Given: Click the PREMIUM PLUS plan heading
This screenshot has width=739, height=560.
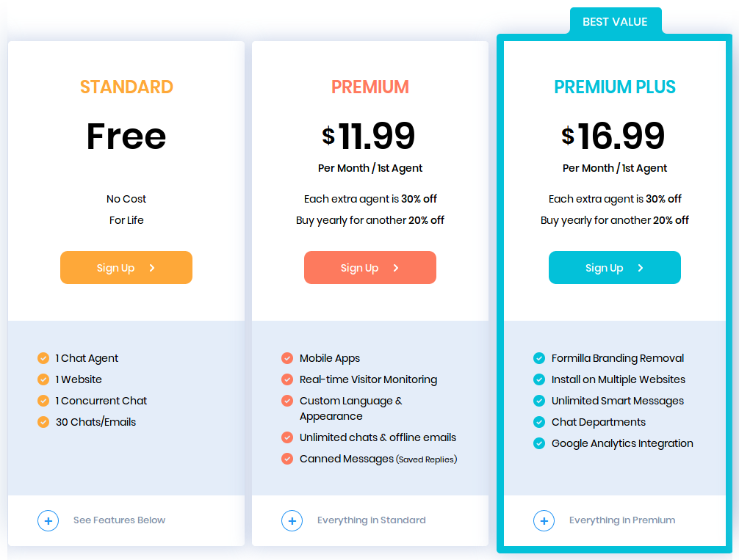Looking at the screenshot, I should 615,87.
